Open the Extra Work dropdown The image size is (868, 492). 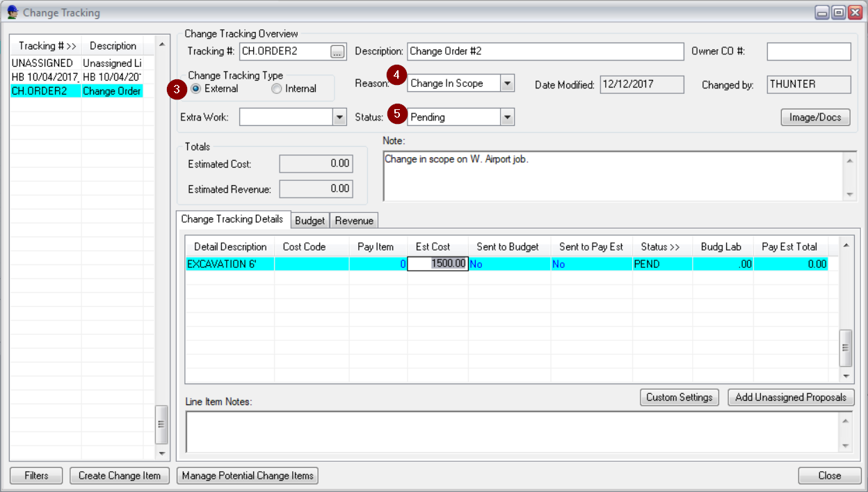click(x=339, y=117)
